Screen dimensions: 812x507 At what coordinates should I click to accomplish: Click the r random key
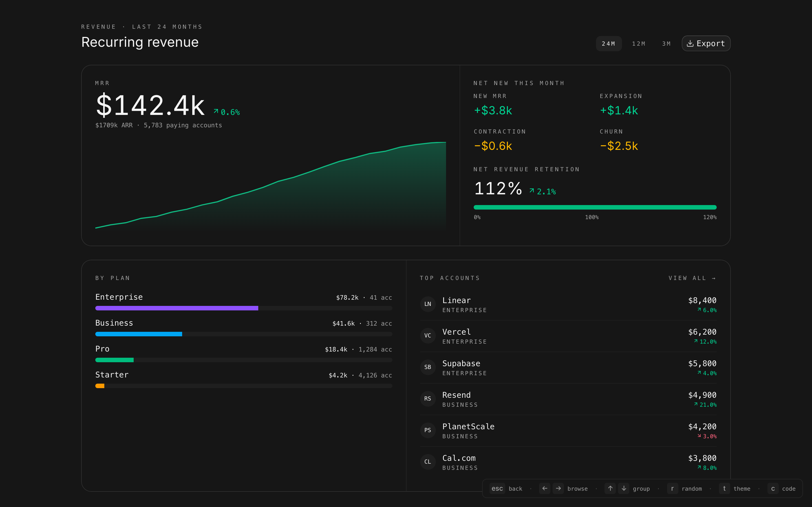tap(672, 489)
